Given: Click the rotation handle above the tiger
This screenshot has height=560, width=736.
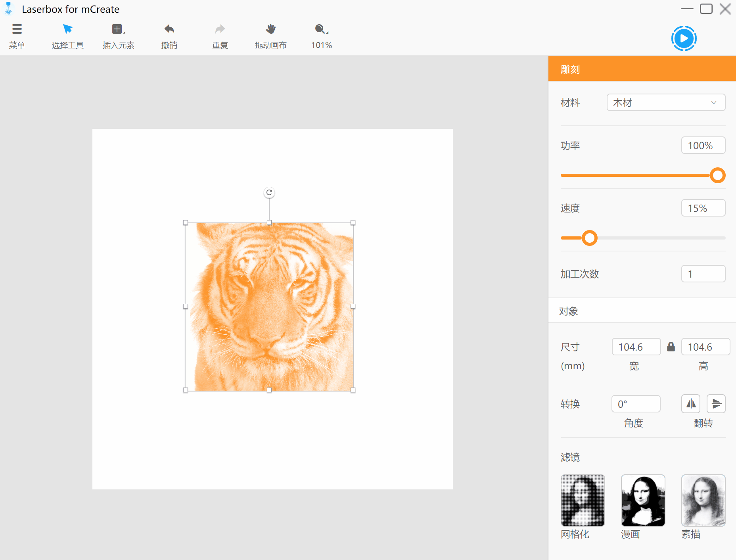Looking at the screenshot, I should (269, 192).
